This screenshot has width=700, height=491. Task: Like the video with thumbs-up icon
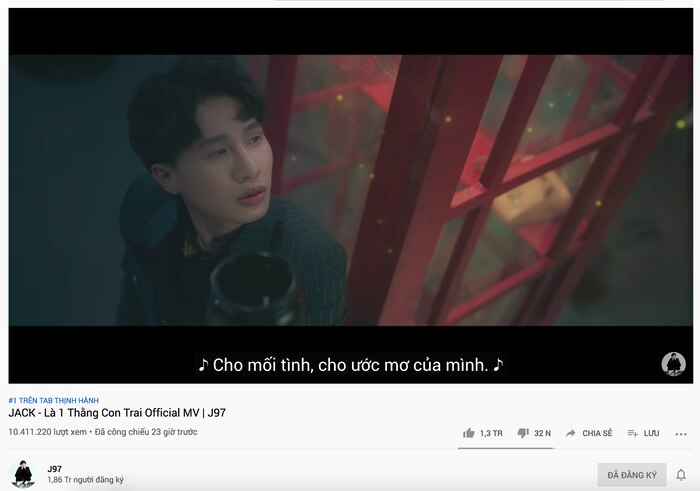[468, 433]
